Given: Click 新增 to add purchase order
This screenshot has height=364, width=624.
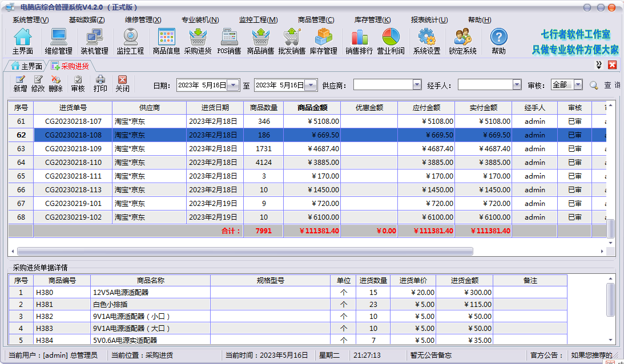Looking at the screenshot, I should tap(20, 84).
